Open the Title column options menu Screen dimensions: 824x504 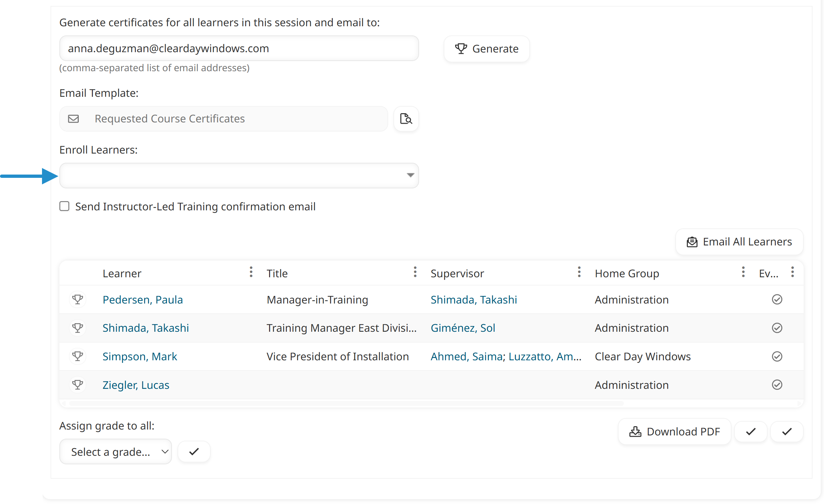pyautogui.click(x=415, y=272)
